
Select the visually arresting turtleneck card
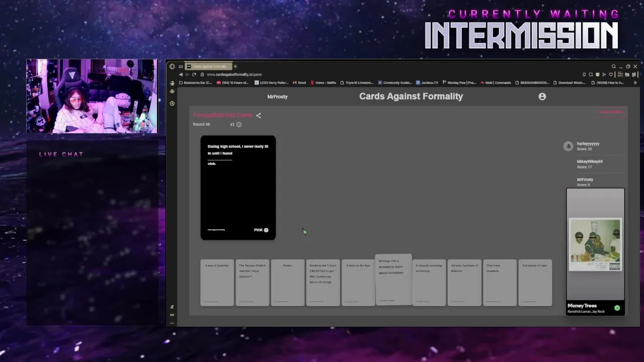click(429, 283)
